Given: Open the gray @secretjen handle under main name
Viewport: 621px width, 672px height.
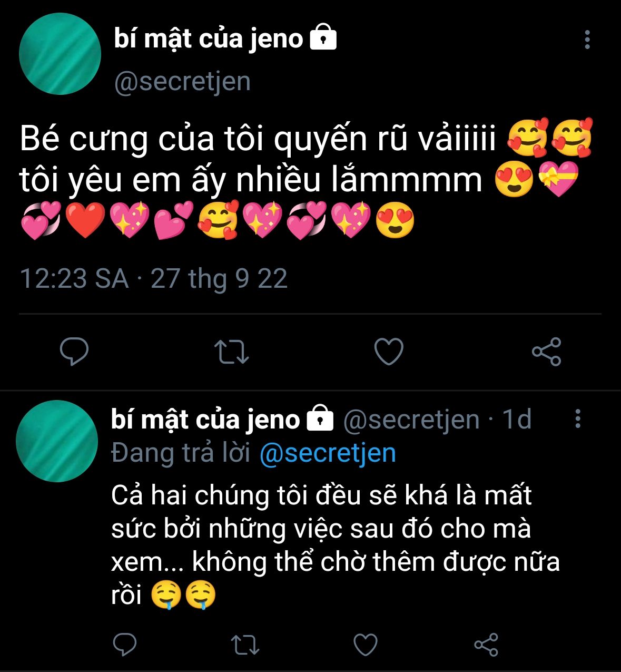Looking at the screenshot, I should tap(182, 81).
